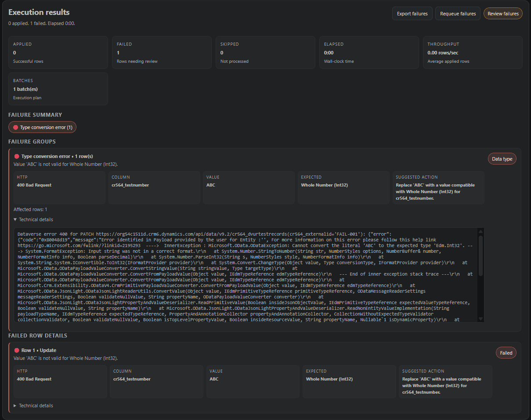Image resolution: width=531 pixels, height=420 pixels.
Task: Click the technical details scrollbar thumb
Action: point(480,256)
